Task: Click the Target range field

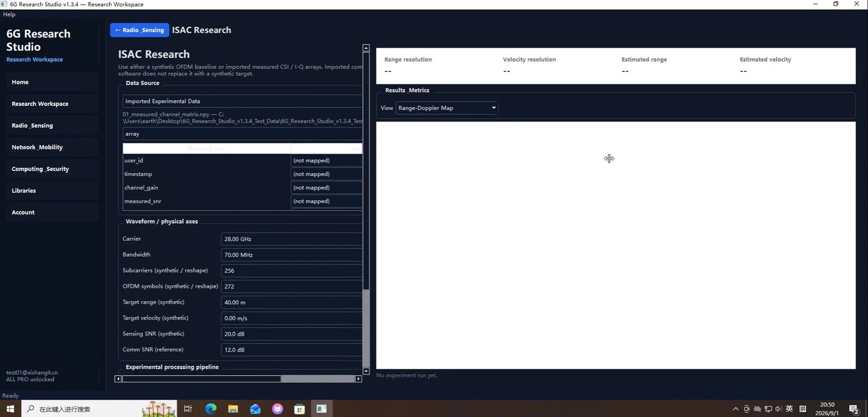Action: tap(291, 302)
